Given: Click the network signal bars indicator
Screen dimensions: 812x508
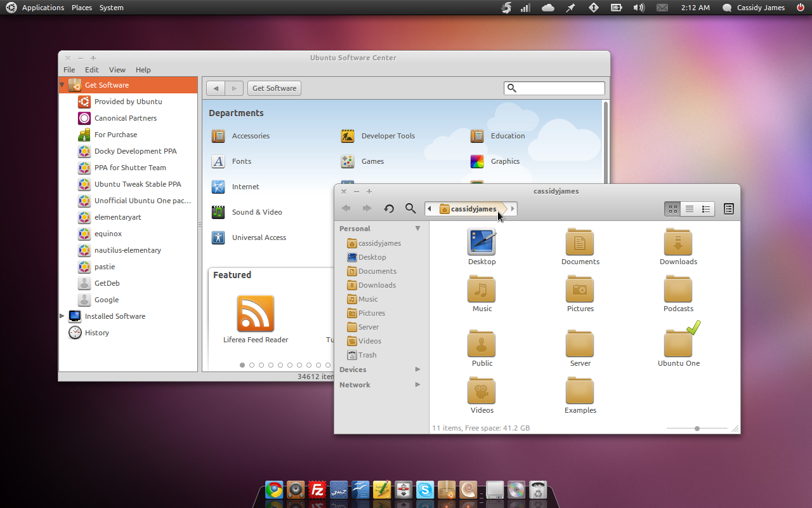Looking at the screenshot, I should (x=525, y=8).
